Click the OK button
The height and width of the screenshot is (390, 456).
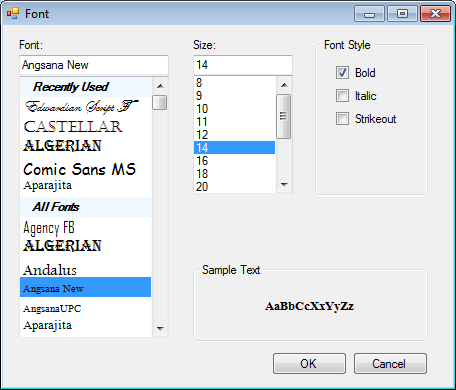pos(309,363)
